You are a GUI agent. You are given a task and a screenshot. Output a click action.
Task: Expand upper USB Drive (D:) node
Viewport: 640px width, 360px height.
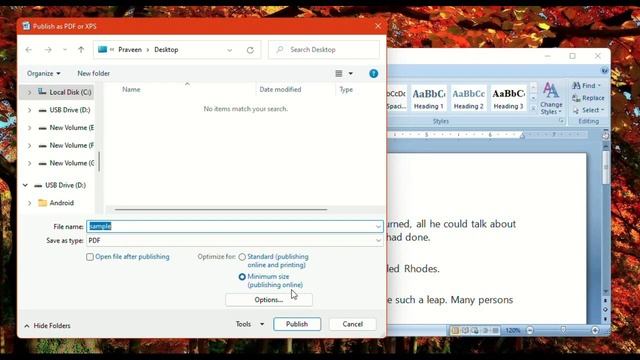pyautogui.click(x=29, y=110)
